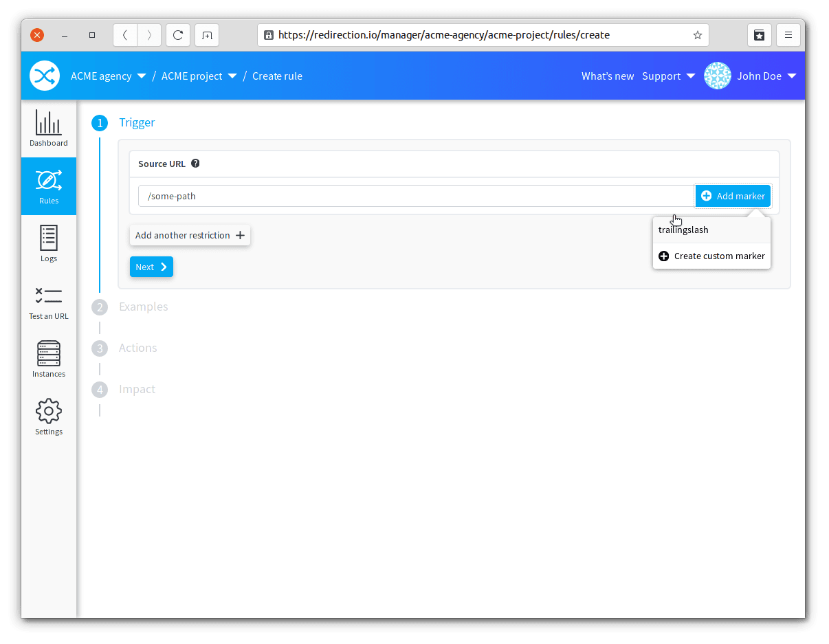Open the Source URL help tooltip
This screenshot has width=829, height=644.
point(195,164)
